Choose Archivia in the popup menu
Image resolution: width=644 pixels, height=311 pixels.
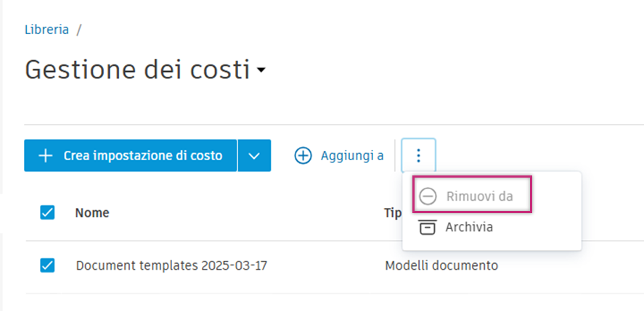point(469,227)
